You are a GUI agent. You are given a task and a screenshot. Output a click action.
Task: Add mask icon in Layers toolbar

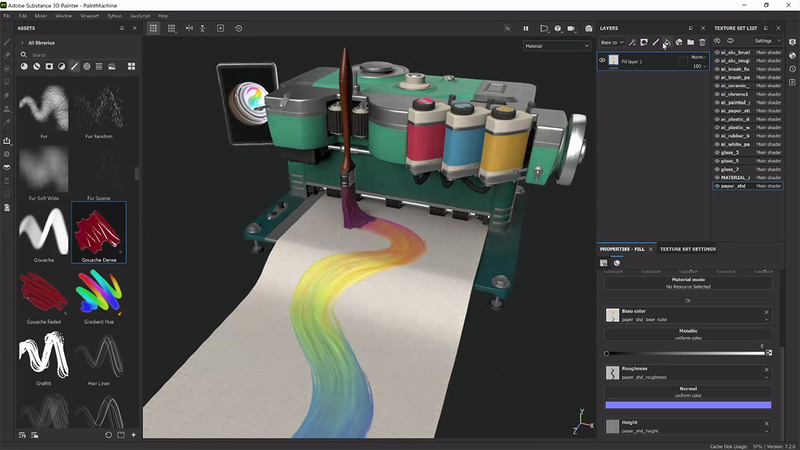pos(644,42)
